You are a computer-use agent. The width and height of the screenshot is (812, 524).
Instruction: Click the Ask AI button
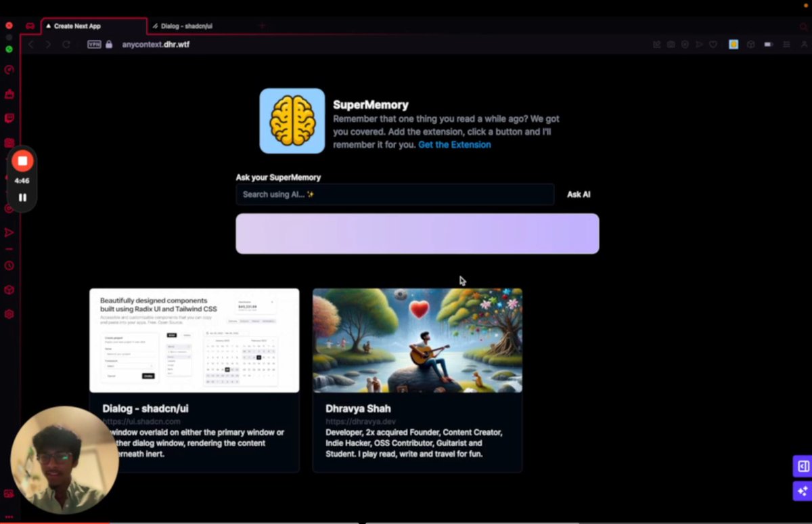[x=579, y=194]
